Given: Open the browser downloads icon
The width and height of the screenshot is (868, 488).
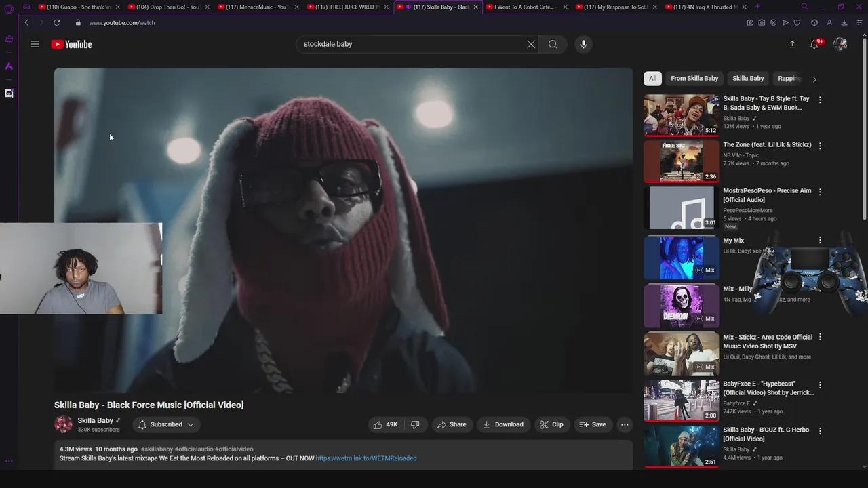Looking at the screenshot, I should point(844,22).
